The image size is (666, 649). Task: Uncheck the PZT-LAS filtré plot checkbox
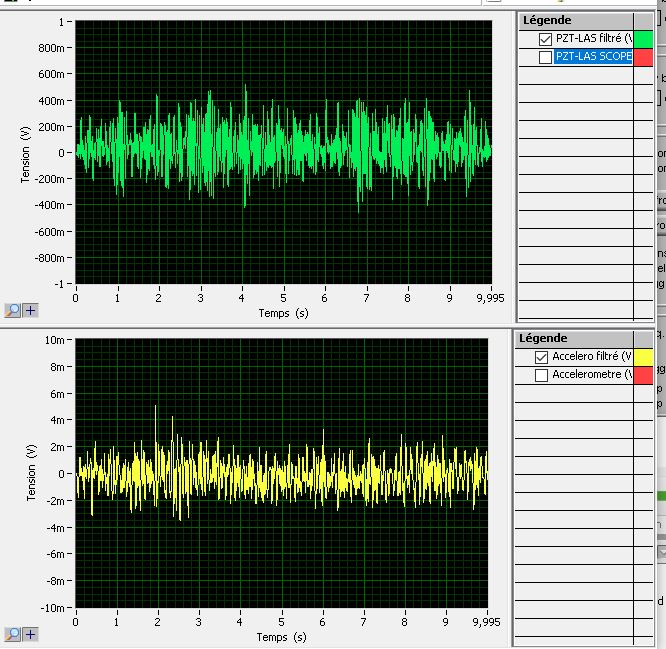(545, 39)
